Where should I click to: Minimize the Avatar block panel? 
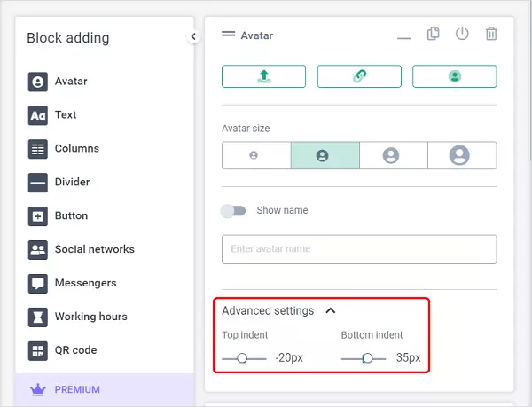click(404, 37)
